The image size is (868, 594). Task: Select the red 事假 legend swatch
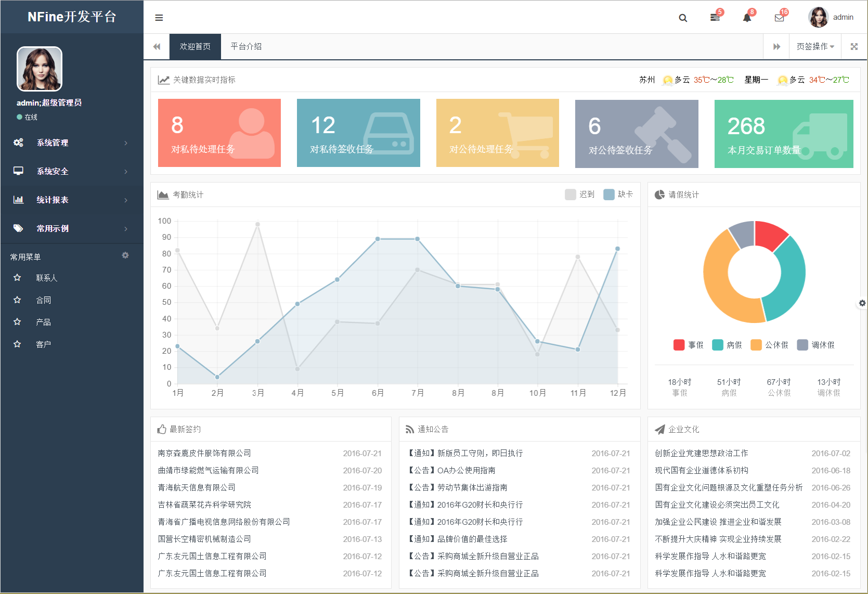[678, 344]
